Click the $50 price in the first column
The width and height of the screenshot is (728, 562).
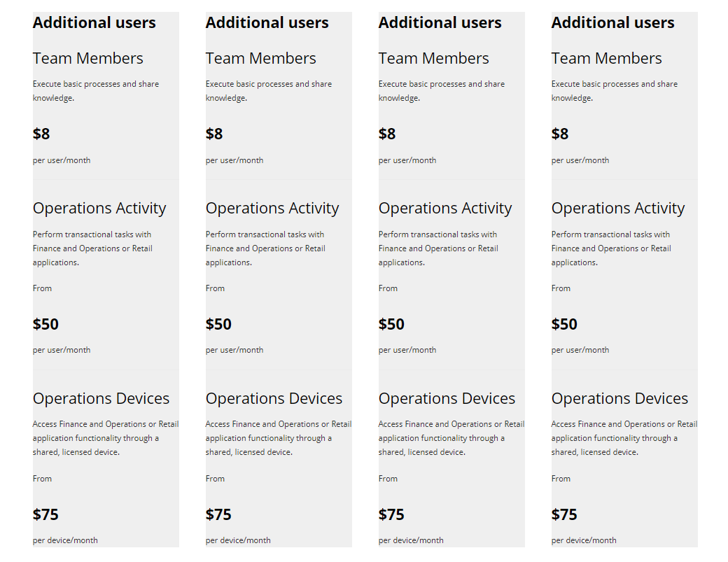[x=45, y=324]
